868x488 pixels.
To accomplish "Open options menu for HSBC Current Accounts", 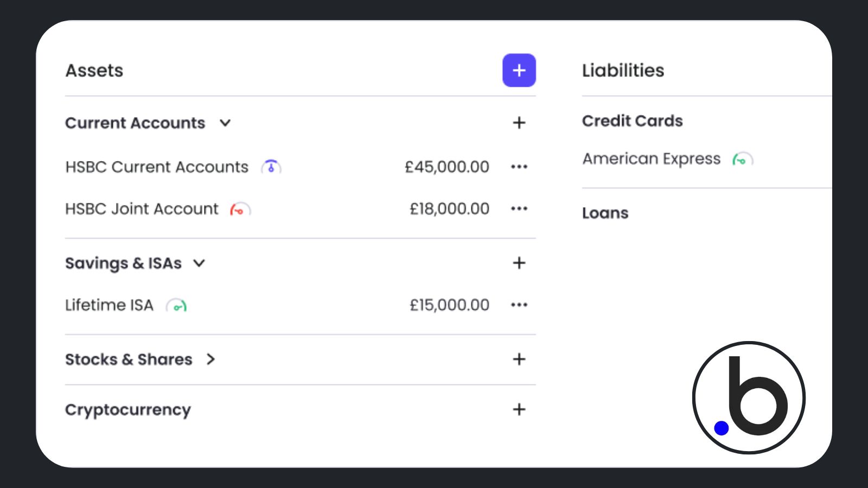I will point(519,166).
